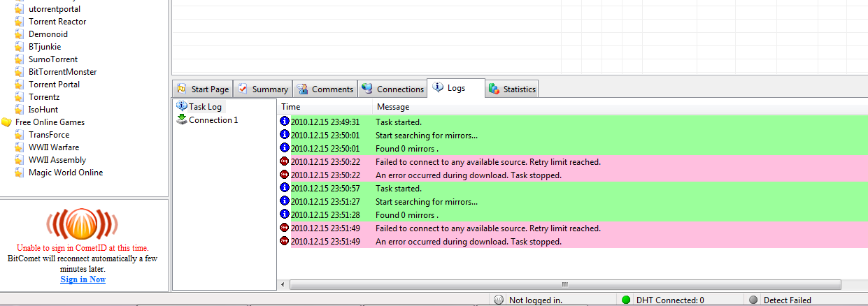Open Connection 1 log entry
868x306 pixels.
[x=213, y=120]
